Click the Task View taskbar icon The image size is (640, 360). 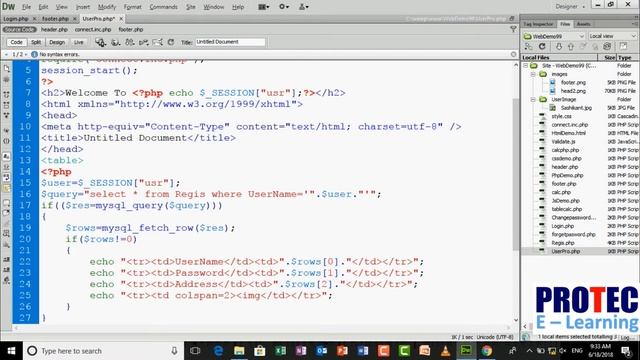click(x=195, y=351)
